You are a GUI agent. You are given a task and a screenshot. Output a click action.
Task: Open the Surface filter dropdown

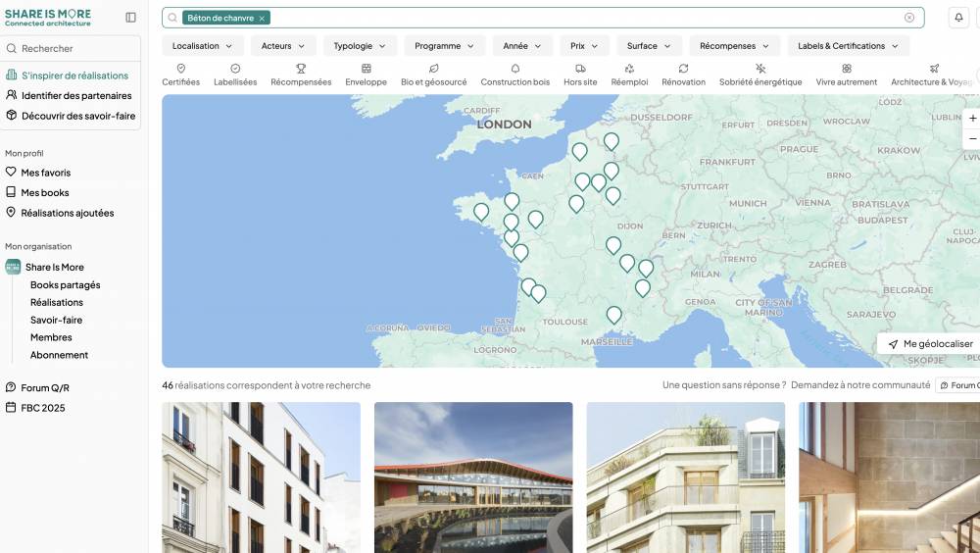pos(649,46)
